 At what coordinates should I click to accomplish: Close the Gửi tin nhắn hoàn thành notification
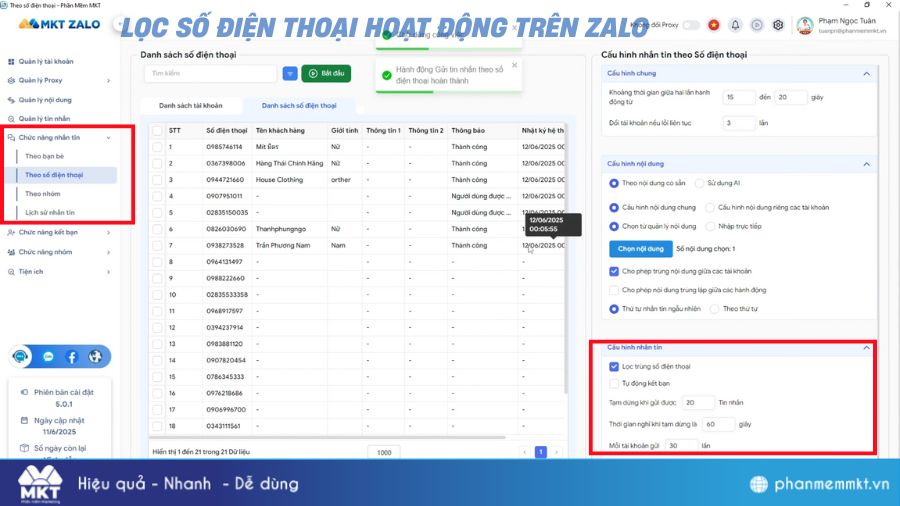[514, 65]
